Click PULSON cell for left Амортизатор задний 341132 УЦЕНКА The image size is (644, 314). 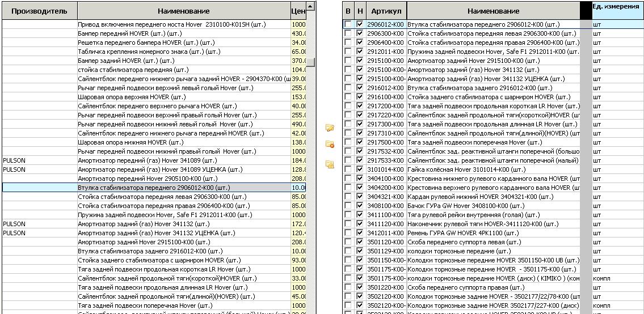click(x=39, y=233)
